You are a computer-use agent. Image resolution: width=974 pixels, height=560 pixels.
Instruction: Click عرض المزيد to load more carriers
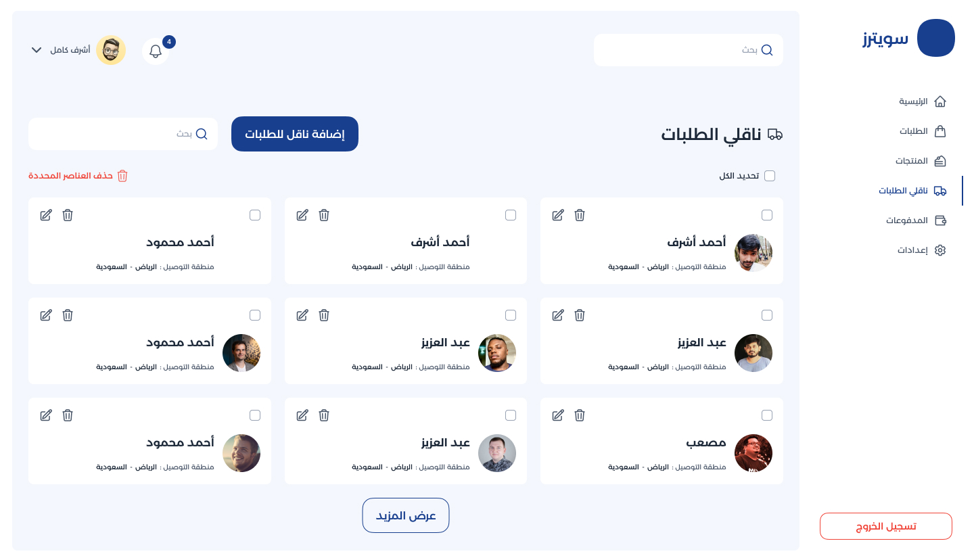406,515
